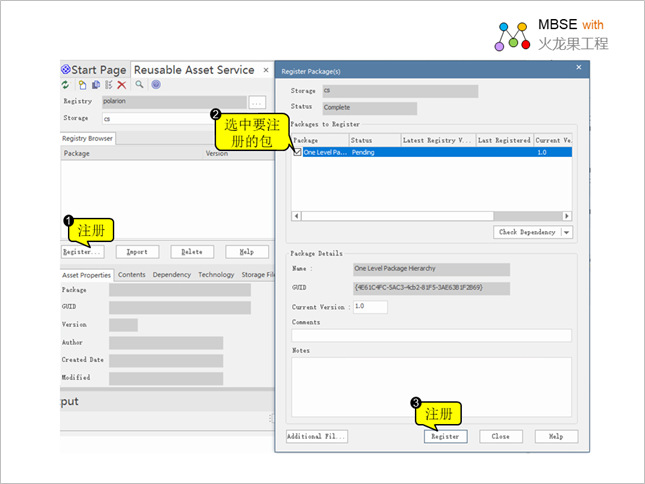Switch to the Start Page tab

click(93, 70)
